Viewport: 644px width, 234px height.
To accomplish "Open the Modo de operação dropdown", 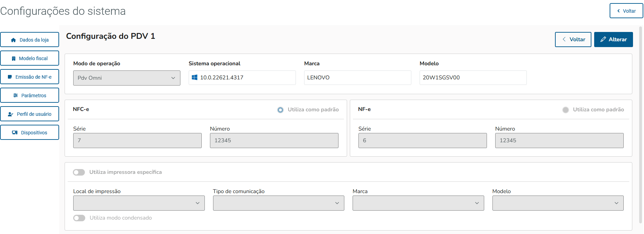I will (126, 78).
